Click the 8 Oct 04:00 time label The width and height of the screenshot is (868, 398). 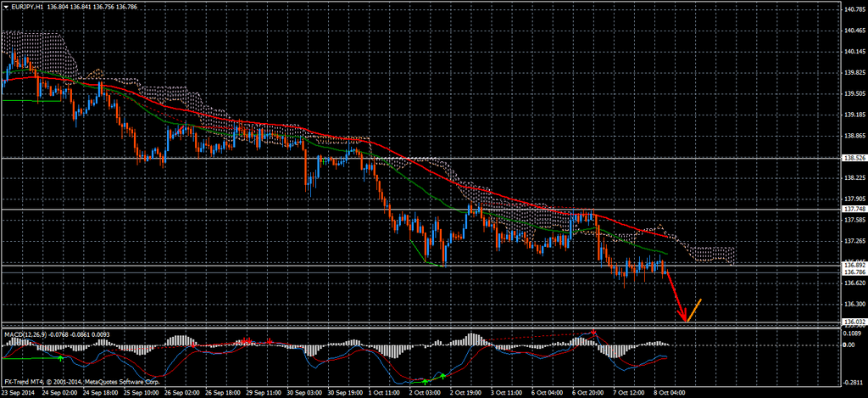point(669,393)
